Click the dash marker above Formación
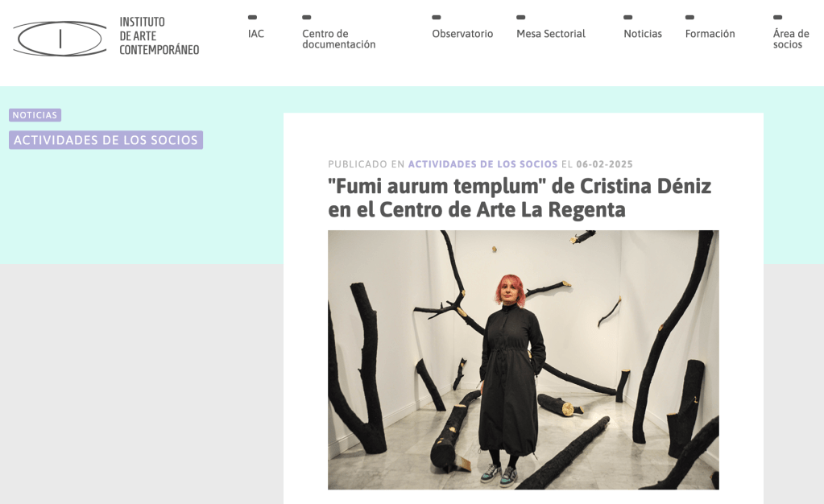Screen dimensions: 824x504 pos(689,18)
